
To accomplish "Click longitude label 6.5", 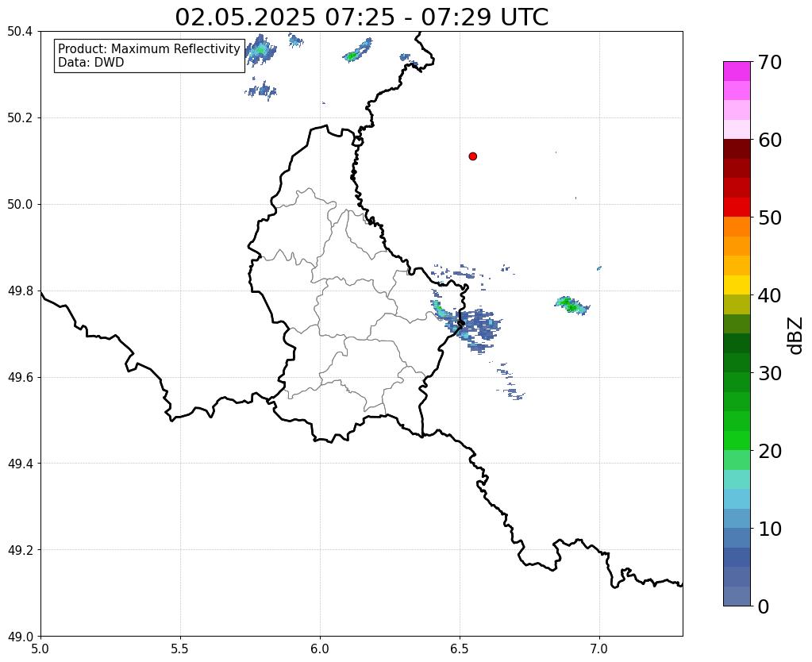I will [x=460, y=649].
